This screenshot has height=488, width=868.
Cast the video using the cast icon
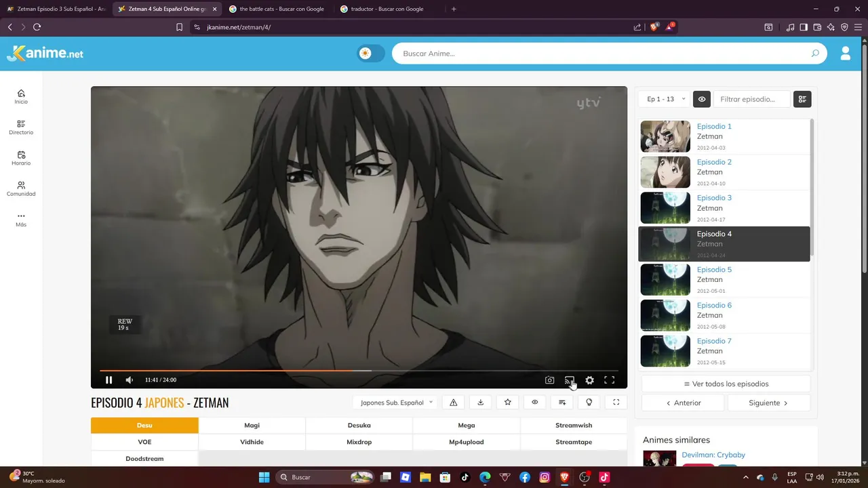(570, 380)
